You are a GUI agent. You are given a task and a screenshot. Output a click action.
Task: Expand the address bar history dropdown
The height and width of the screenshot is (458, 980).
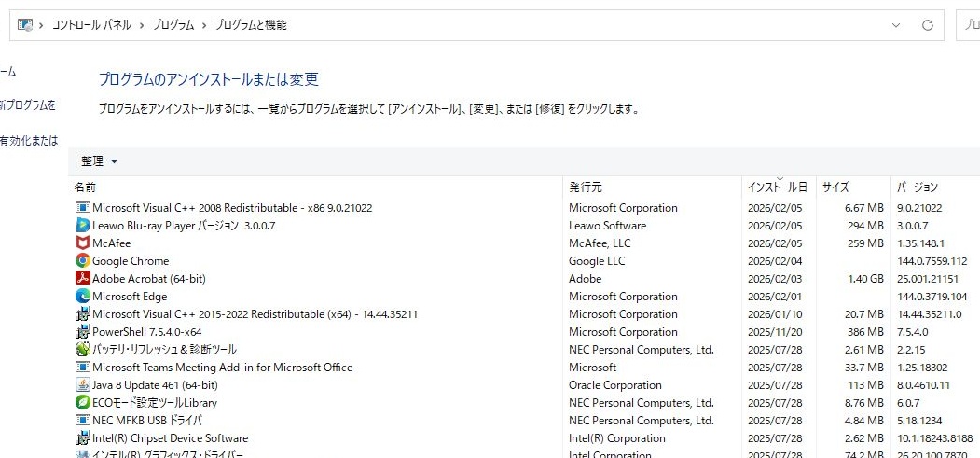click(x=896, y=25)
